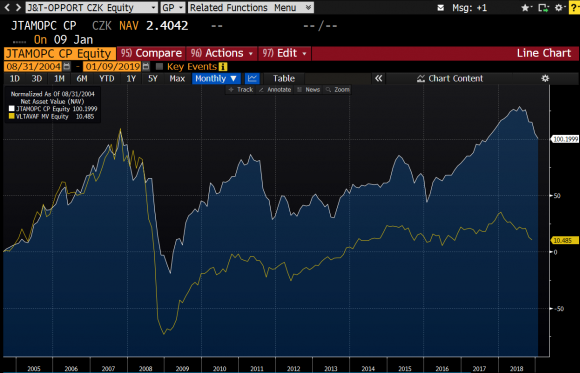Click the line chart type icon
The height and width of the screenshot is (373, 580).
tap(252, 78)
